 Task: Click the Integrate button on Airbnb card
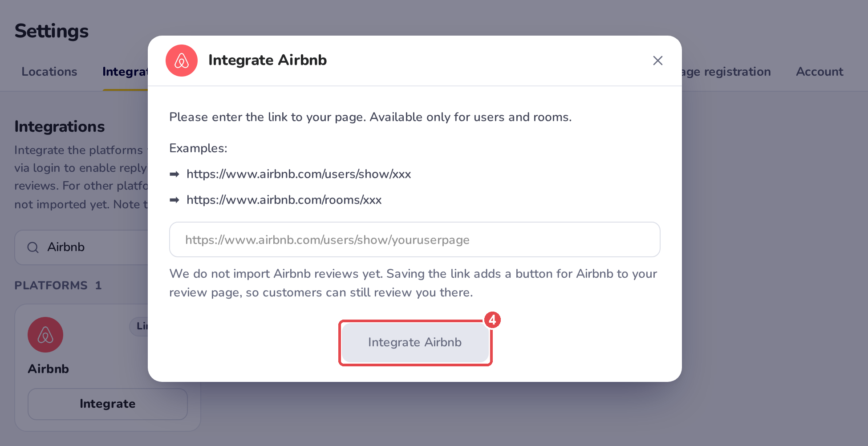107,404
